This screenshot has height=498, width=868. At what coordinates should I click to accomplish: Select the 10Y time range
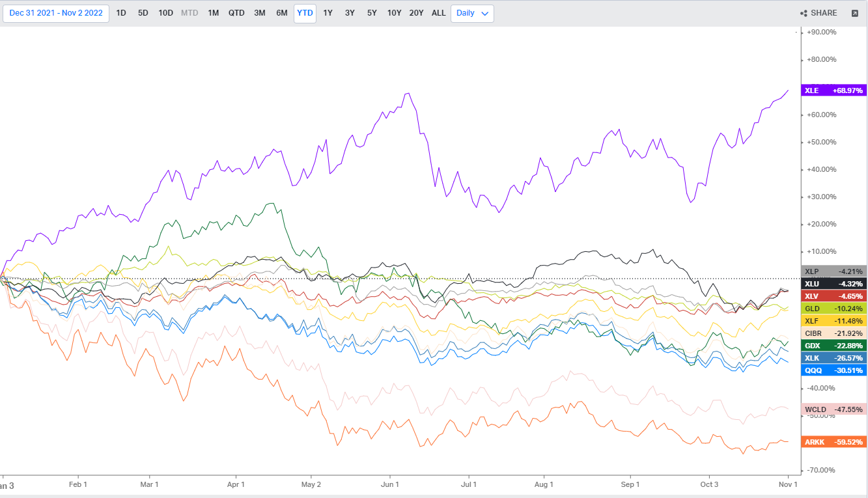point(394,13)
